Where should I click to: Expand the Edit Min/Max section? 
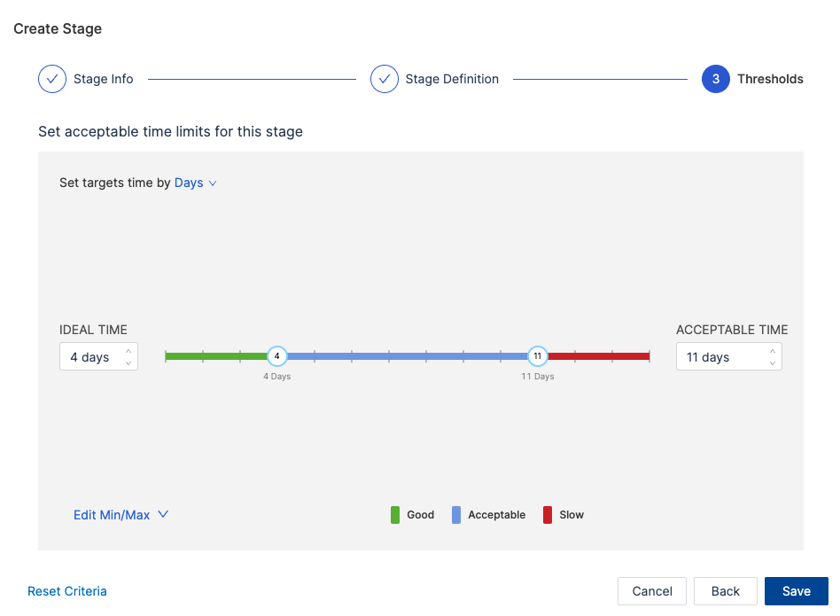click(x=121, y=515)
